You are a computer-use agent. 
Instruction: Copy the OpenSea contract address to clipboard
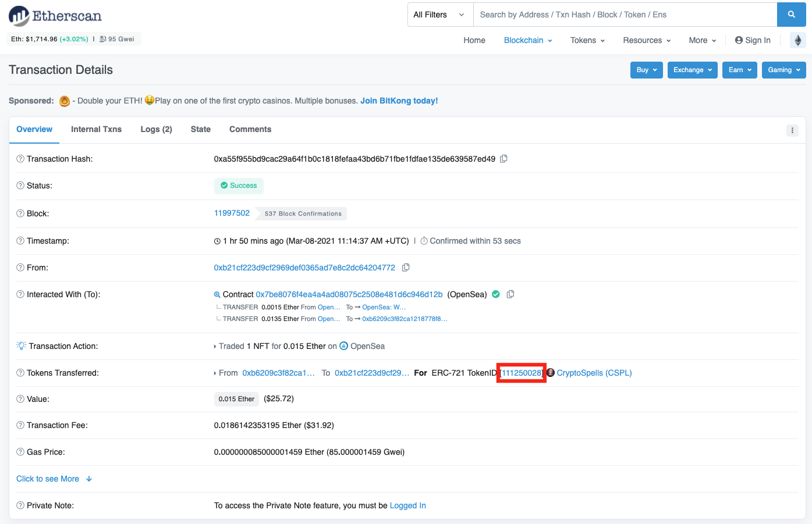tap(510, 294)
